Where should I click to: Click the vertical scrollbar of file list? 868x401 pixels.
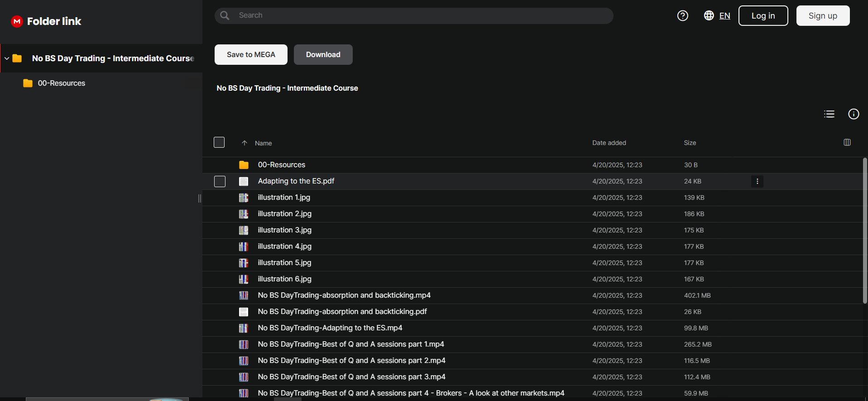coord(865,230)
